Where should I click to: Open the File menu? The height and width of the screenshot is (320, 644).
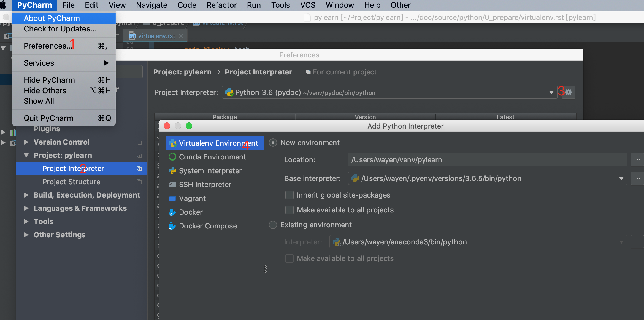point(68,5)
